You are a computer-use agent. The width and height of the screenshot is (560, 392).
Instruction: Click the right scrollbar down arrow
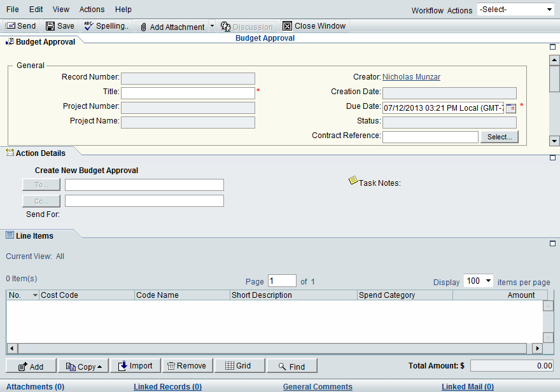pyautogui.click(x=554, y=141)
